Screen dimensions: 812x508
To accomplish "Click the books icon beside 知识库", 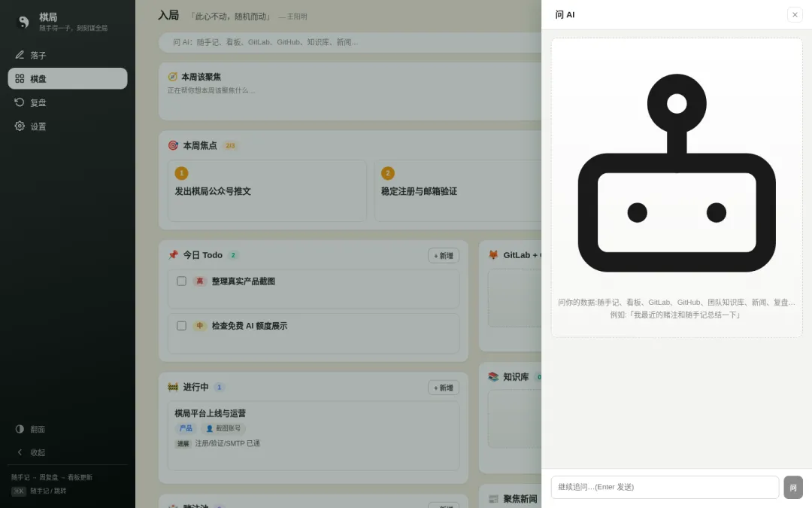I will [493, 377].
